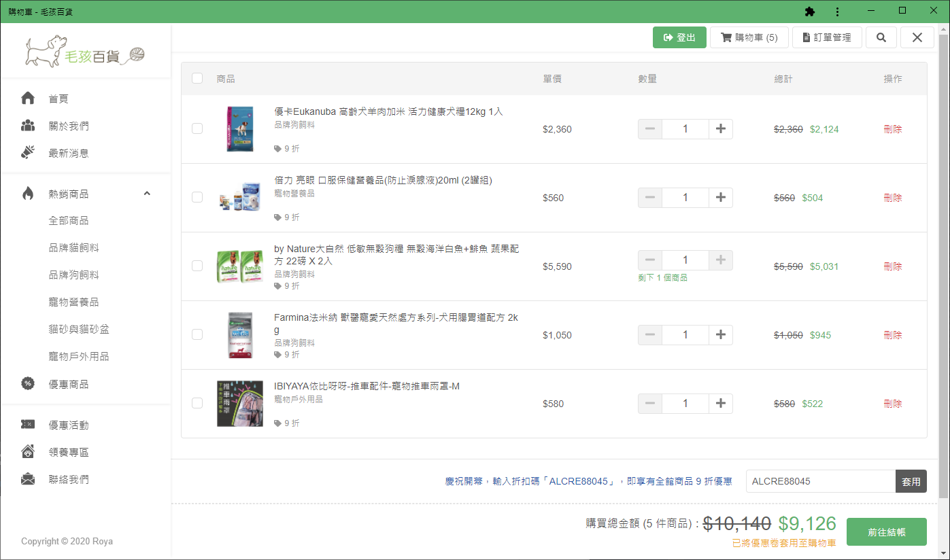Click the 優惠商品 percent badge icon
Image resolution: width=950 pixels, height=560 pixels.
point(28,384)
